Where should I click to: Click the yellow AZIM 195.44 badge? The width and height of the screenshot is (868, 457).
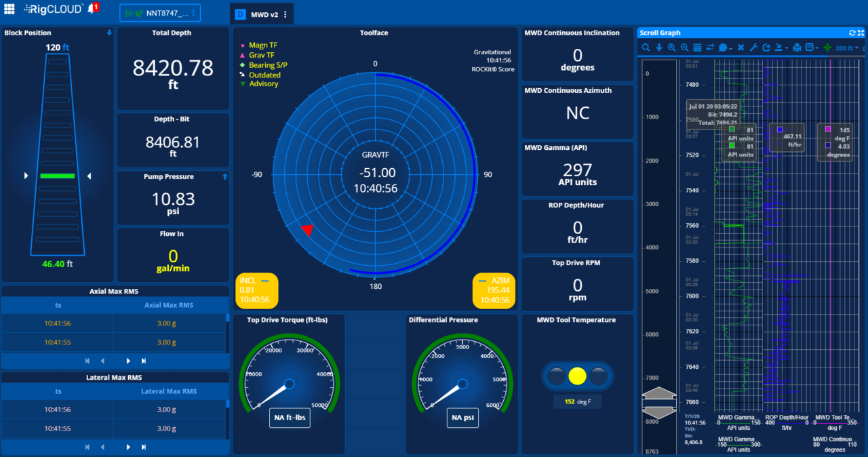(494, 290)
